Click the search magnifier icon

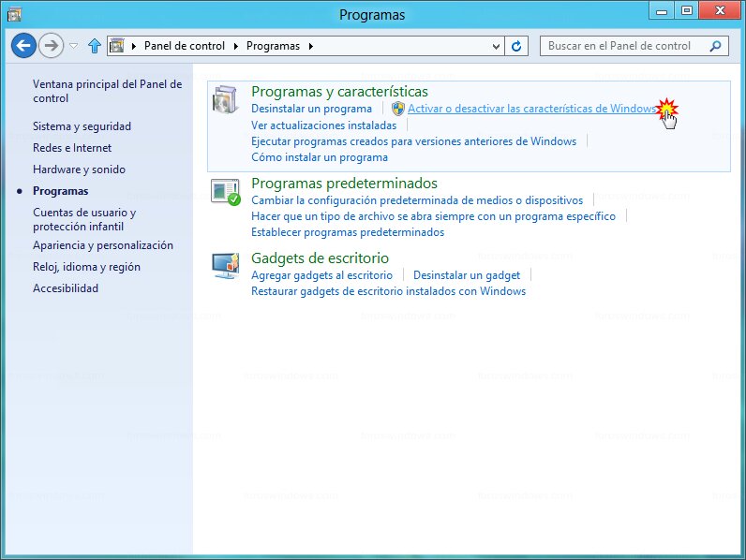[x=716, y=46]
